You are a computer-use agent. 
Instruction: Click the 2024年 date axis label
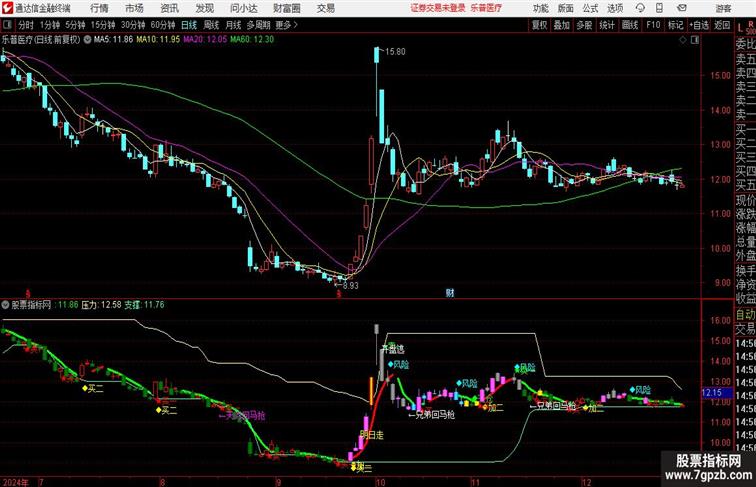(15, 482)
